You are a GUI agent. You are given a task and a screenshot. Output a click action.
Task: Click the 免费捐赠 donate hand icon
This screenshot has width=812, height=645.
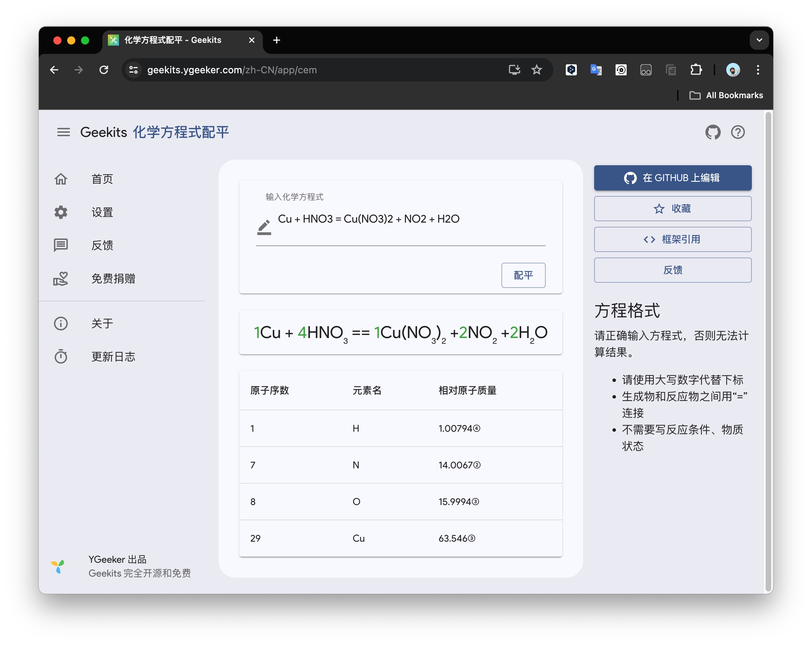click(x=61, y=279)
